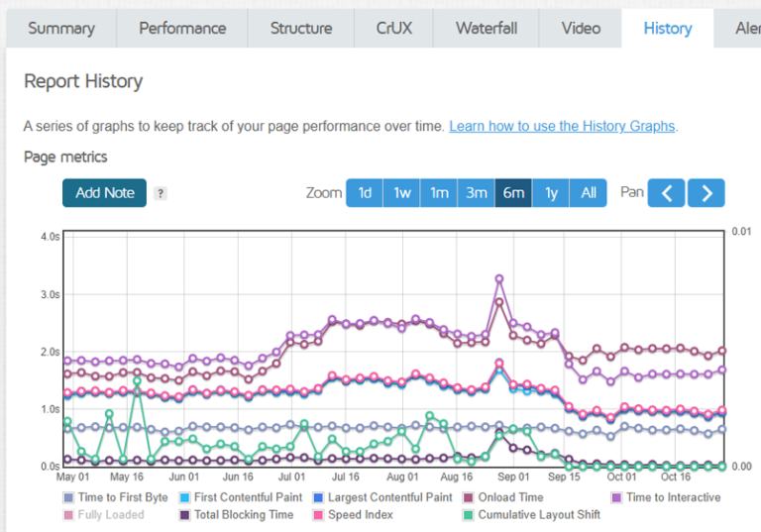The width and height of the screenshot is (761, 532).
Task: Open the Performance tab
Action: coord(182,28)
